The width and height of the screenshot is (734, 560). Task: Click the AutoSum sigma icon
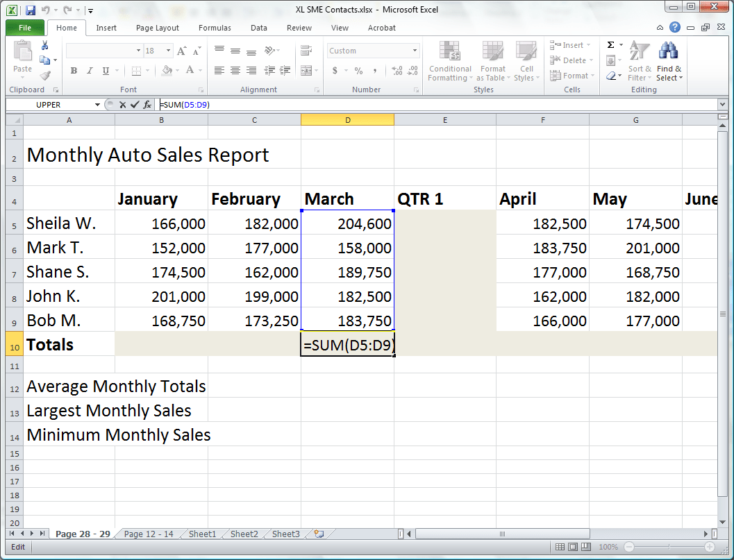[x=610, y=45]
